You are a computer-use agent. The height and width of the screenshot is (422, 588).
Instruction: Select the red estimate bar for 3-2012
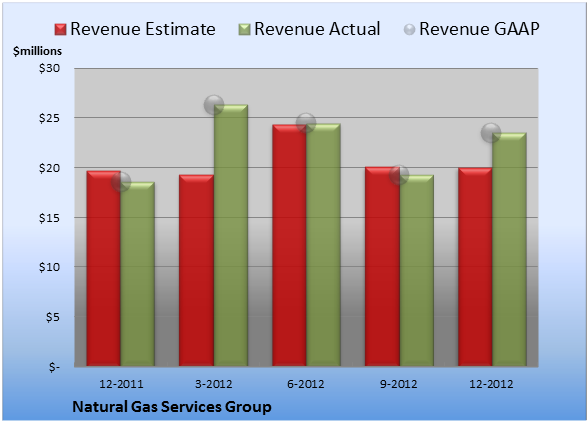[196, 270]
